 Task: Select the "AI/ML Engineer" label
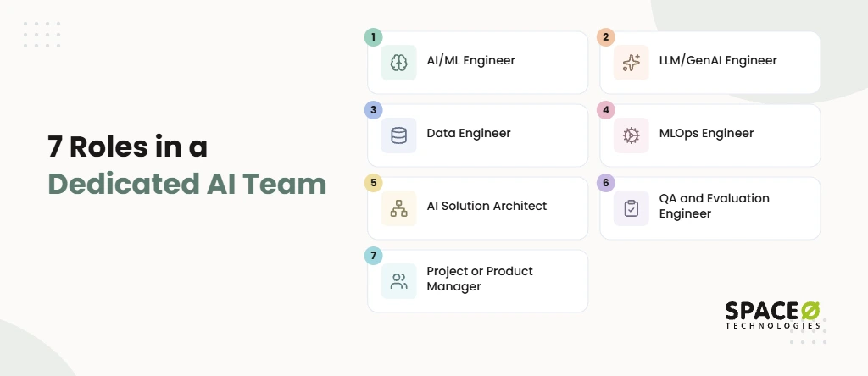click(470, 60)
